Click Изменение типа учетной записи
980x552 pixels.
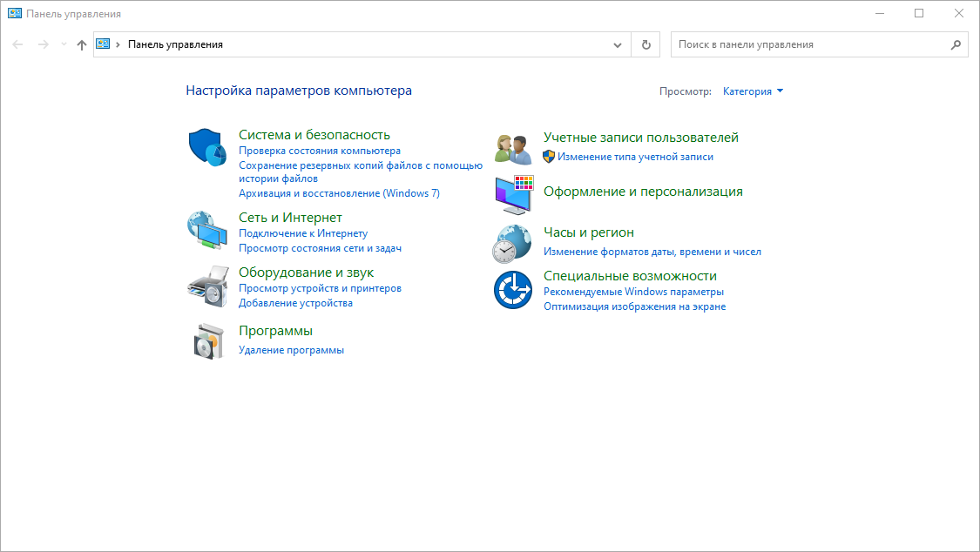[636, 157]
